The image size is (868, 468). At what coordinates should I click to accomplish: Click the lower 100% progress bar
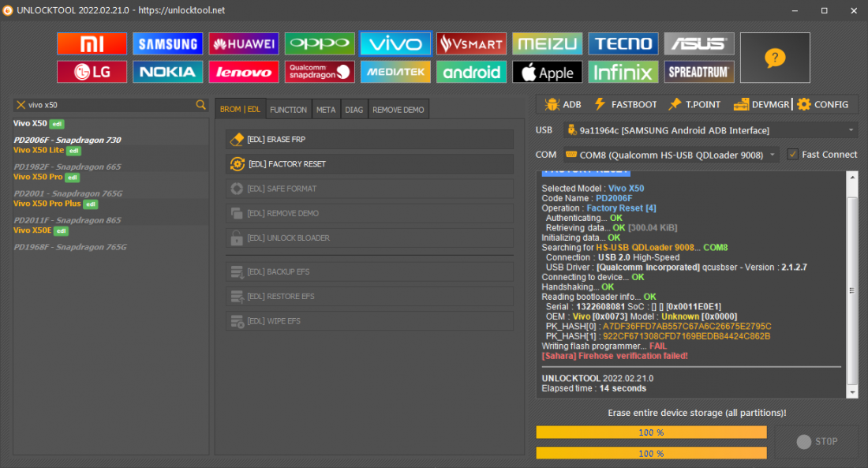(652, 454)
